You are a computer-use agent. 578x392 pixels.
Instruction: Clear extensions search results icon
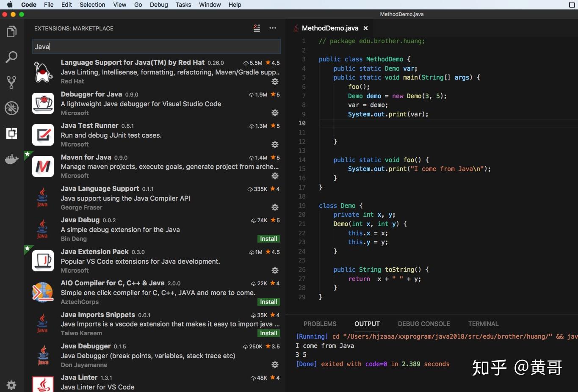click(x=257, y=28)
